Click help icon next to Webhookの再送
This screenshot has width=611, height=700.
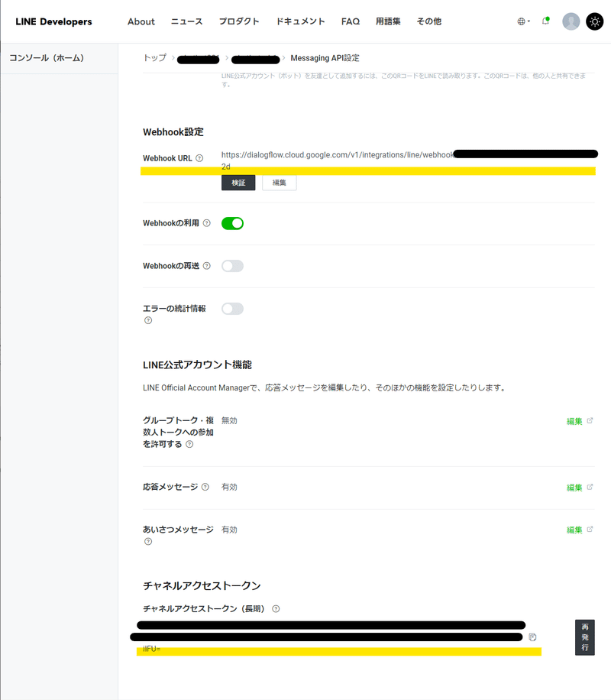pos(207,266)
